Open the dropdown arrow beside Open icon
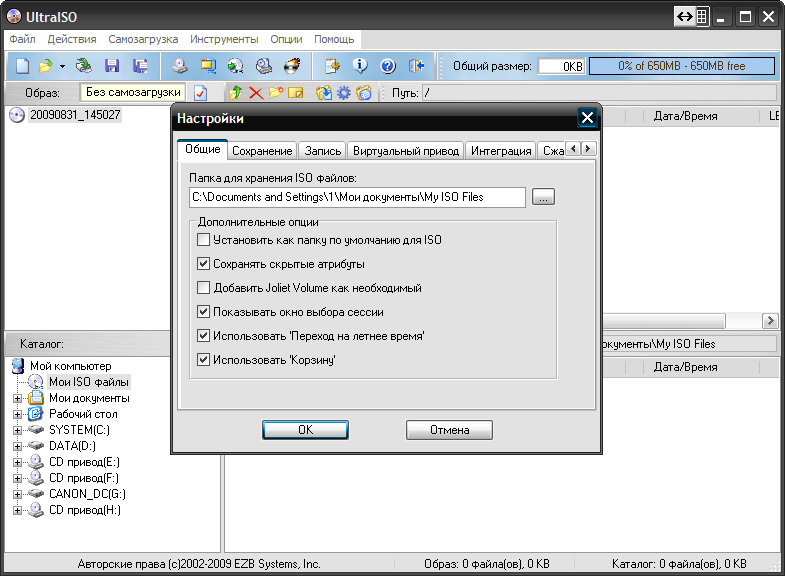This screenshot has height=576, width=785. click(x=62, y=66)
